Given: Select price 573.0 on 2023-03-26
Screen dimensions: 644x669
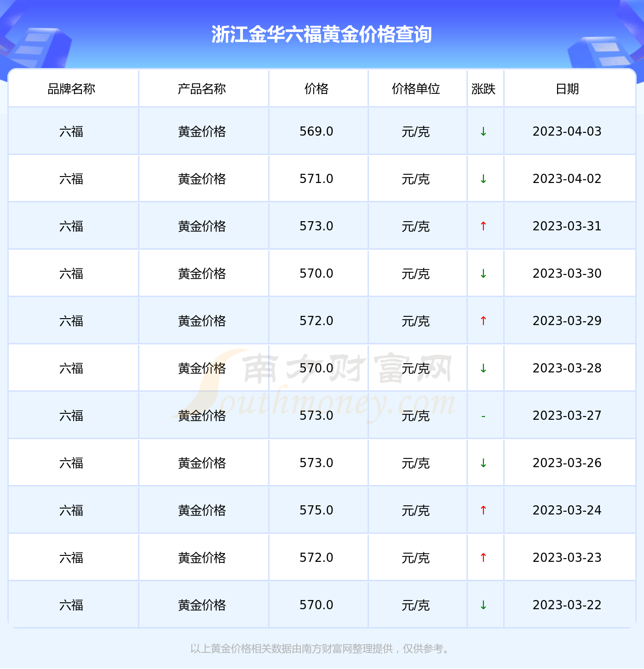Looking at the screenshot, I should click(316, 463).
